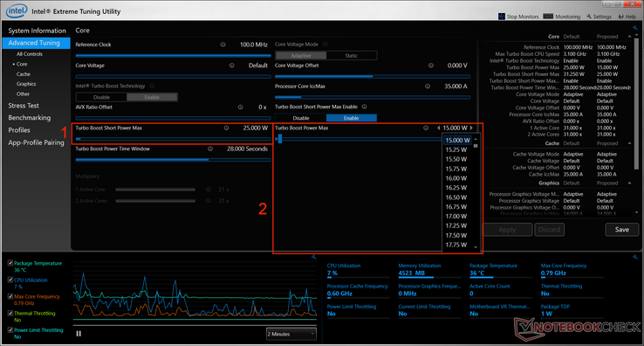Image resolution: width=644 pixels, height=346 pixels.
Task: Enable Turbo Boost Short Power Max
Action: coord(352,118)
